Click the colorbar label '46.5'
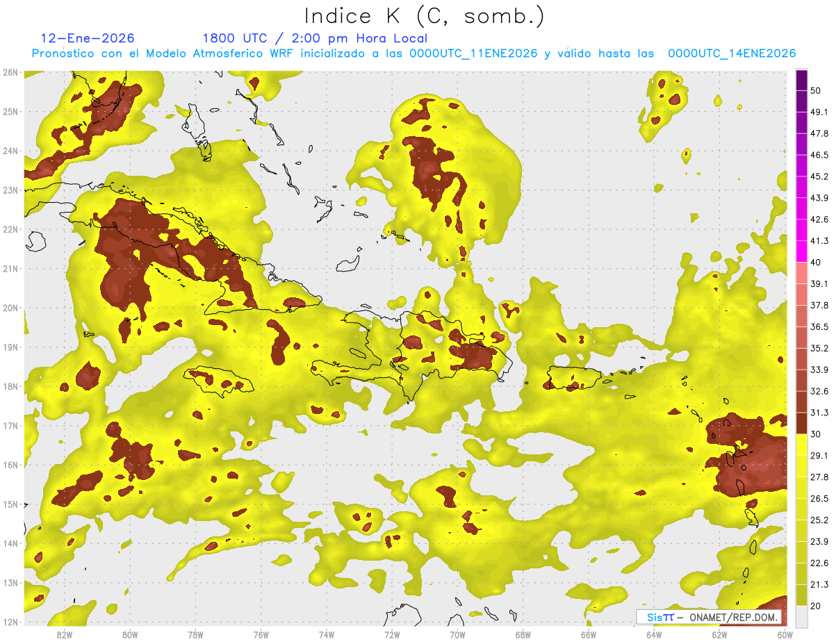834x644 pixels. click(819, 155)
